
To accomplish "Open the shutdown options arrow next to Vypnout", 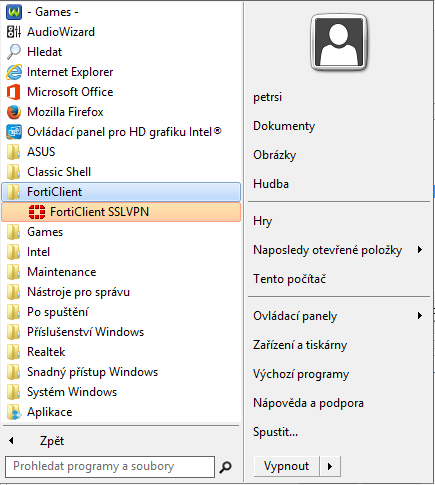I will (330, 466).
